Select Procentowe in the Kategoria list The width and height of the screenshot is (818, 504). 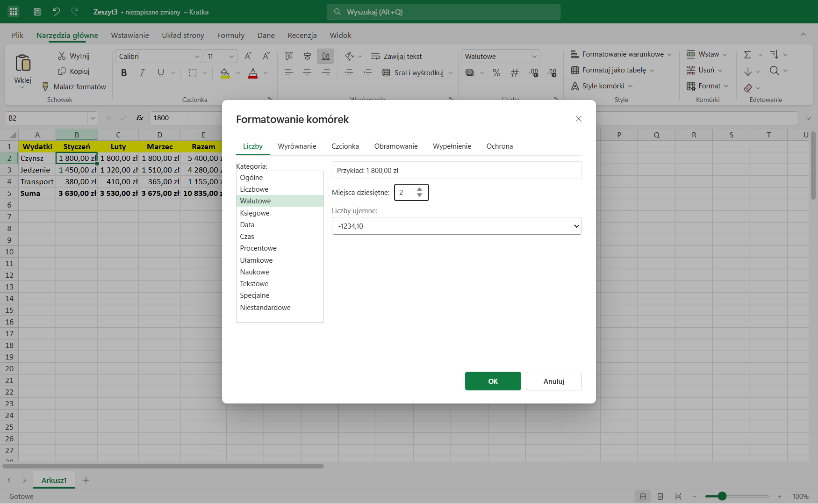click(x=280, y=248)
